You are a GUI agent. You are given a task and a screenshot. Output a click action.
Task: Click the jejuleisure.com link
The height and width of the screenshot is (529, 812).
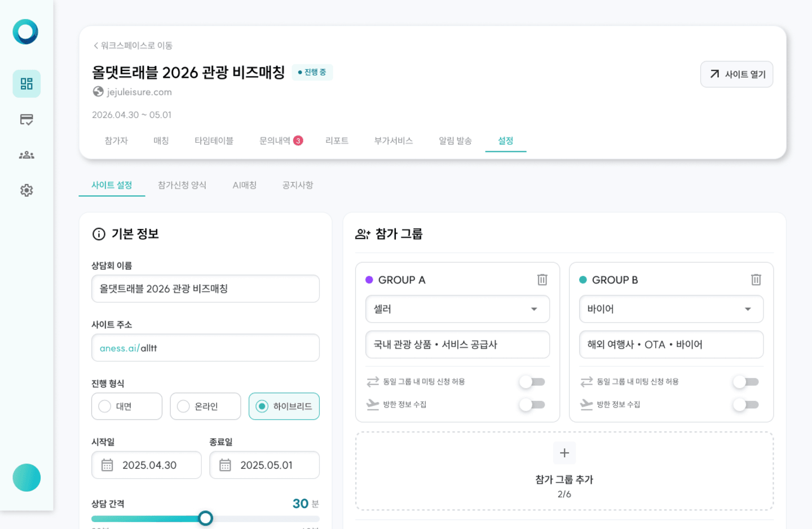[139, 92]
